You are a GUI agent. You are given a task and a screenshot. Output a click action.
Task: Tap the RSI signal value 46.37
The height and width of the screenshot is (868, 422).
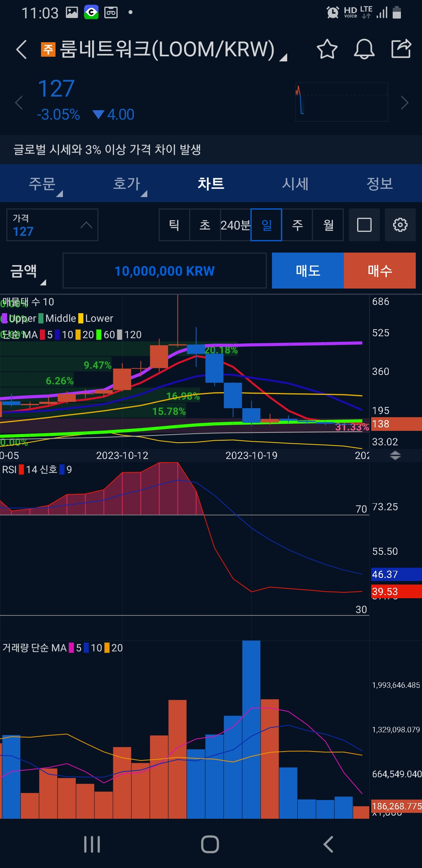[x=396, y=574]
